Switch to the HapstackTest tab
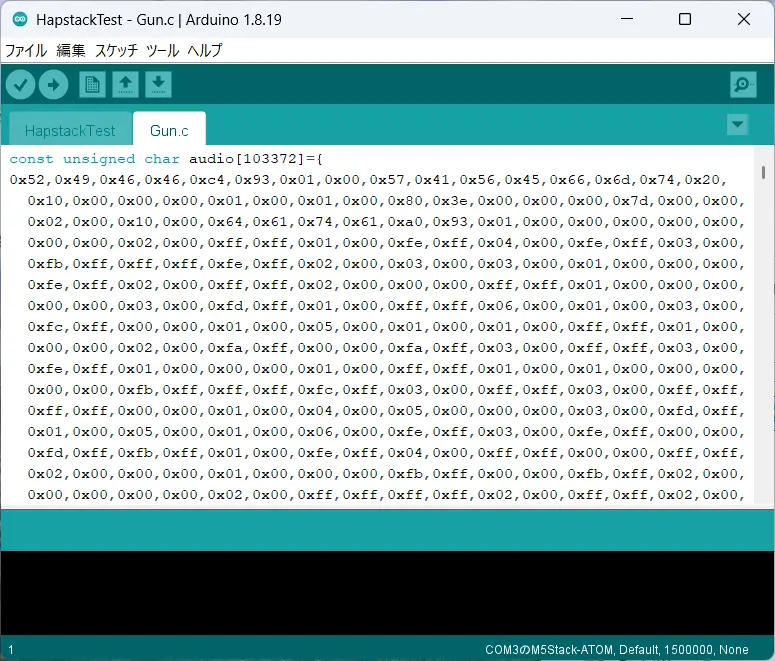This screenshot has height=661, width=775. pos(70,131)
